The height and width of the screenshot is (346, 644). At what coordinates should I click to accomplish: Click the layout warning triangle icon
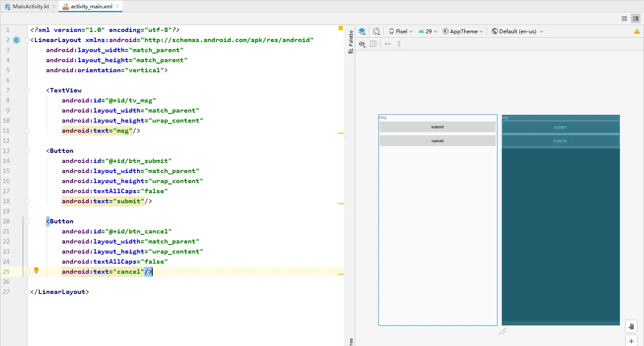[x=637, y=31]
